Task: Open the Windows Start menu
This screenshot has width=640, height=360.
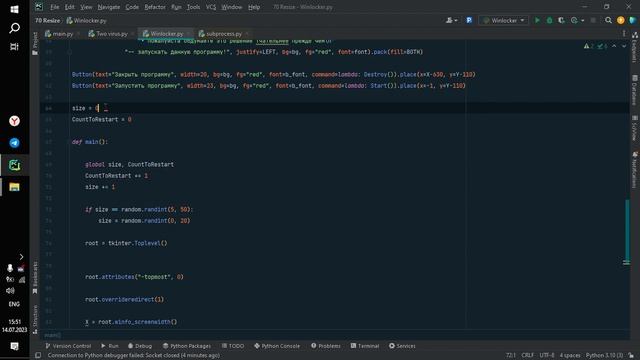Action: (14, 9)
